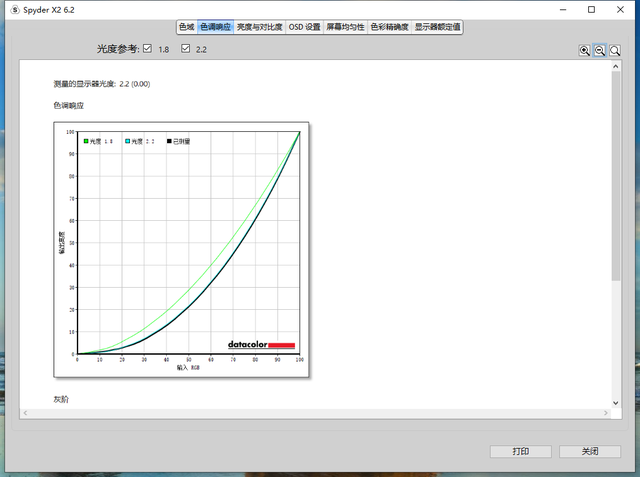Image resolution: width=640 pixels, height=477 pixels.
Task: Click the black measured legend swatch
Action: 169,141
